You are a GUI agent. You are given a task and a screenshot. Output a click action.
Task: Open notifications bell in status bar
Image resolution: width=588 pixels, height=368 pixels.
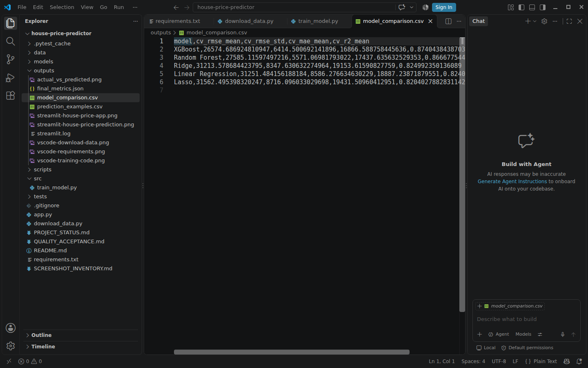click(x=579, y=361)
